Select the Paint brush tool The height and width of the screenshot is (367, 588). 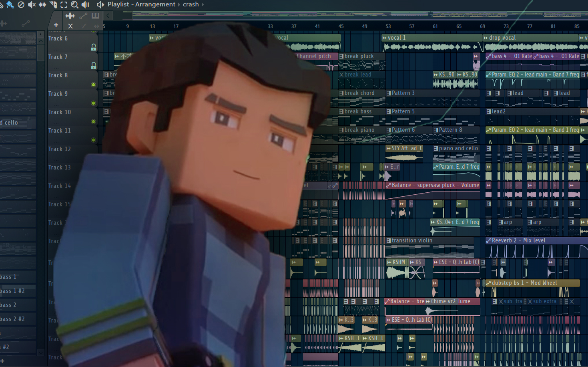[10, 4]
